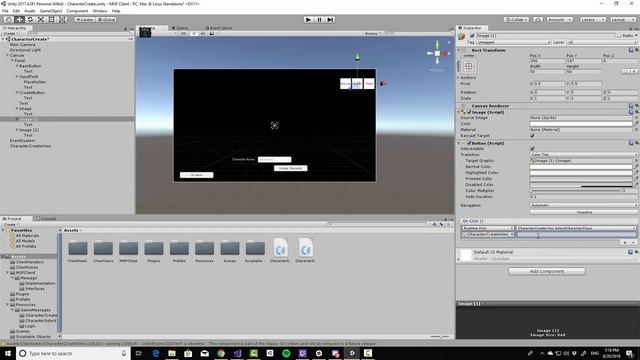Image resolution: width=640 pixels, height=360 pixels.
Task: Open the Collab button
Action: coord(516,20)
